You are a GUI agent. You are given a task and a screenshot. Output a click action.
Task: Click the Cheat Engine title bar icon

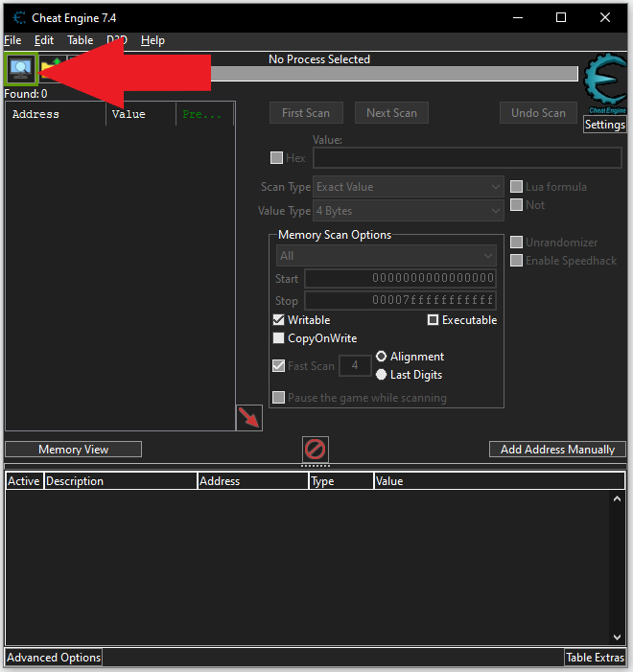19,18
